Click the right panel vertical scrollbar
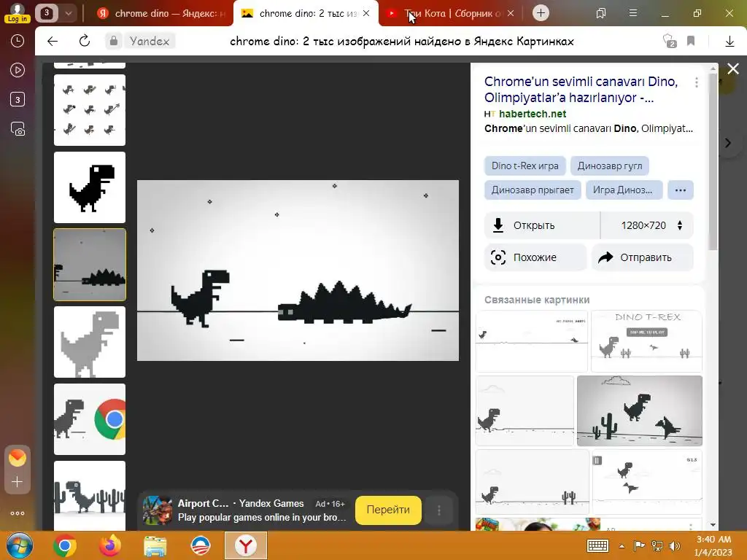The height and width of the screenshot is (560, 747). 713,162
